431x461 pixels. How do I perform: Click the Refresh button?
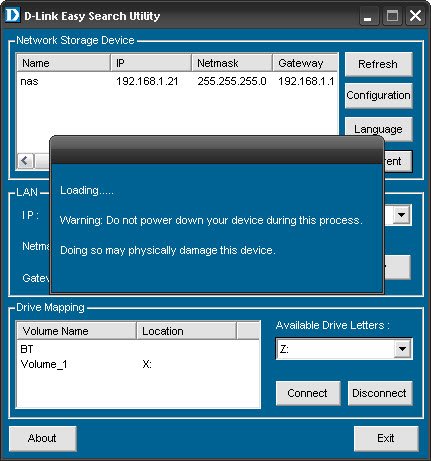[x=378, y=64]
